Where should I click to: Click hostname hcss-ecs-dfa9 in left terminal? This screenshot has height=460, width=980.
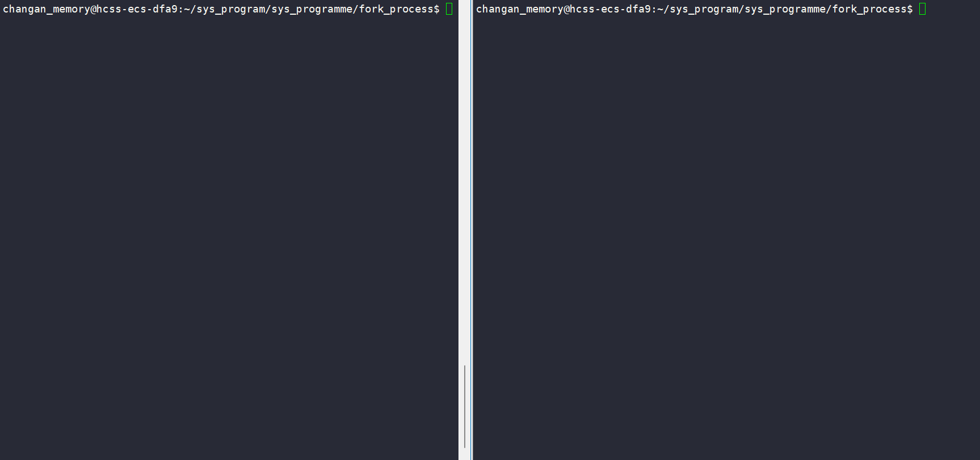(137, 9)
